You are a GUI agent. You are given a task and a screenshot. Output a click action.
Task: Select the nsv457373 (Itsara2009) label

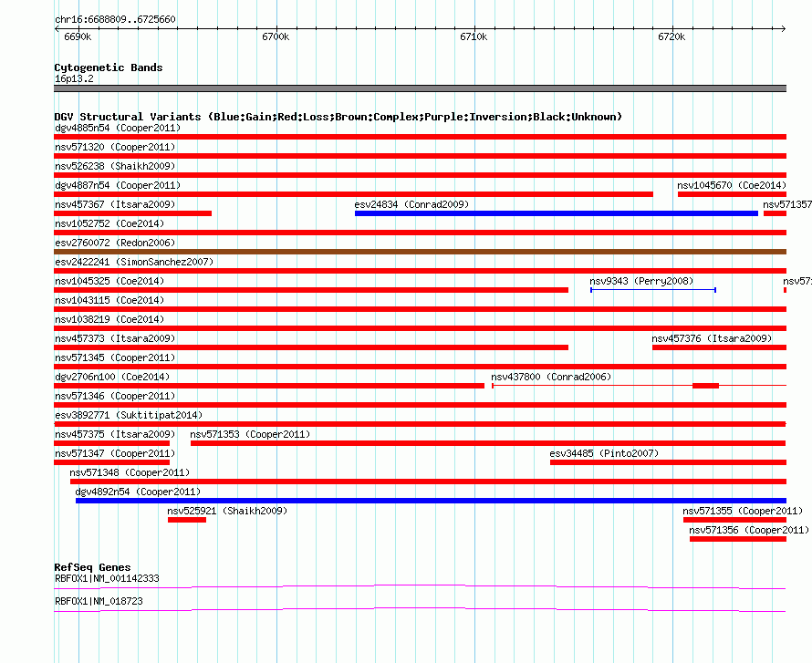pos(115,339)
